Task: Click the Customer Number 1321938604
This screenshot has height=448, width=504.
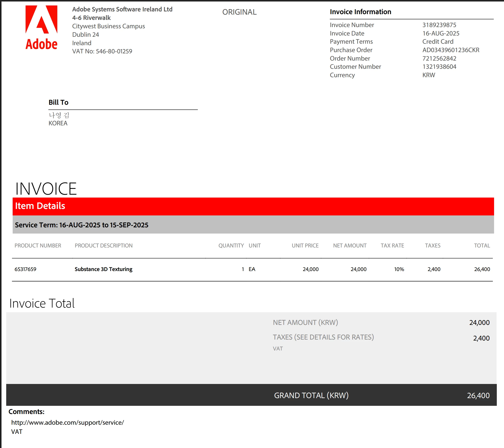Action: tap(439, 67)
